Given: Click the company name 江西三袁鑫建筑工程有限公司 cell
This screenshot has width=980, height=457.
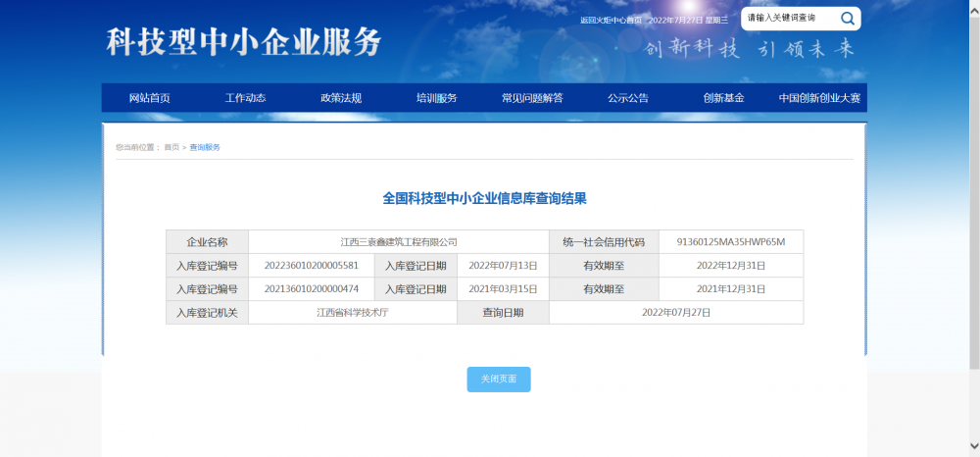Looking at the screenshot, I should (398, 242).
